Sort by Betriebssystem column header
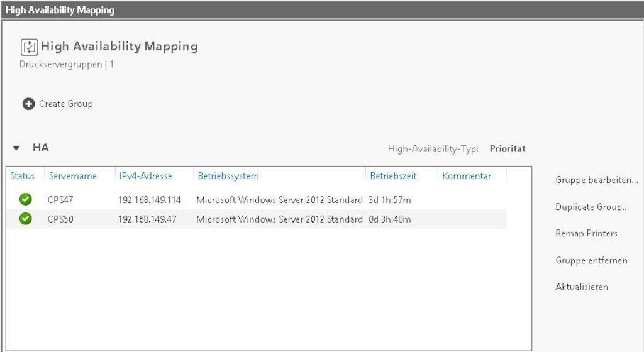Screen dimensions: 644x352 (x=228, y=176)
